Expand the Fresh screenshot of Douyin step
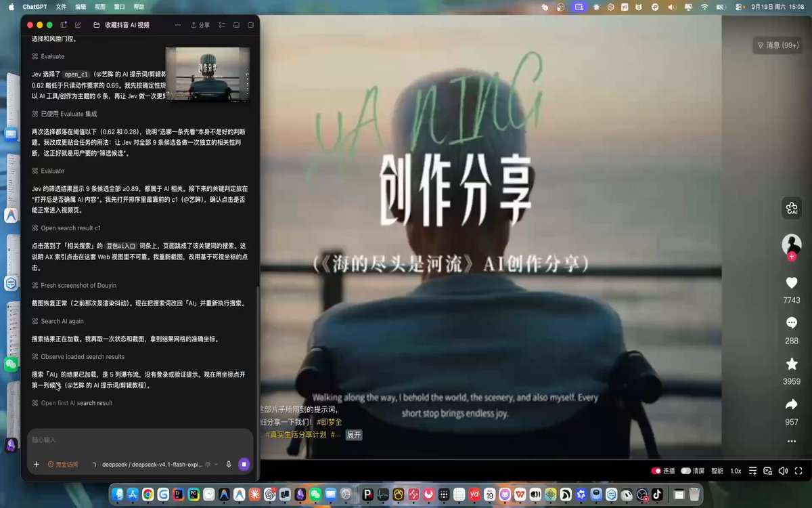Screen dimensions: 812x508 (x=74, y=286)
